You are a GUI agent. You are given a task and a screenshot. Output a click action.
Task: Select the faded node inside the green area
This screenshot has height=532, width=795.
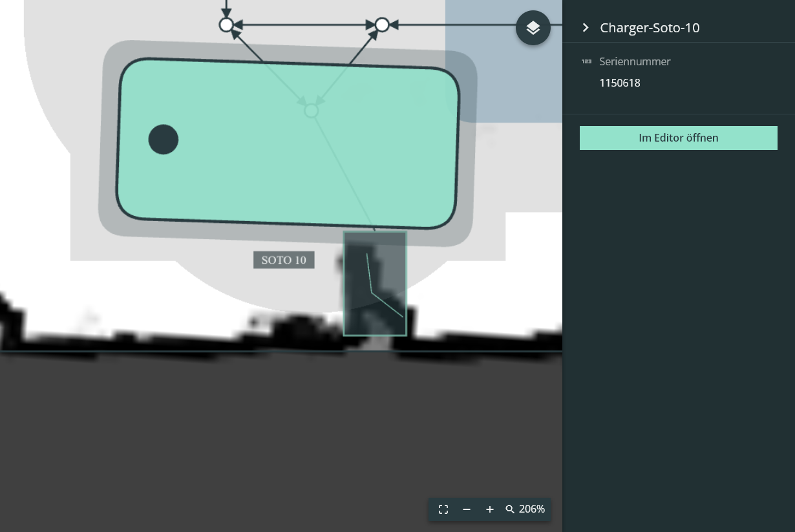(312, 111)
